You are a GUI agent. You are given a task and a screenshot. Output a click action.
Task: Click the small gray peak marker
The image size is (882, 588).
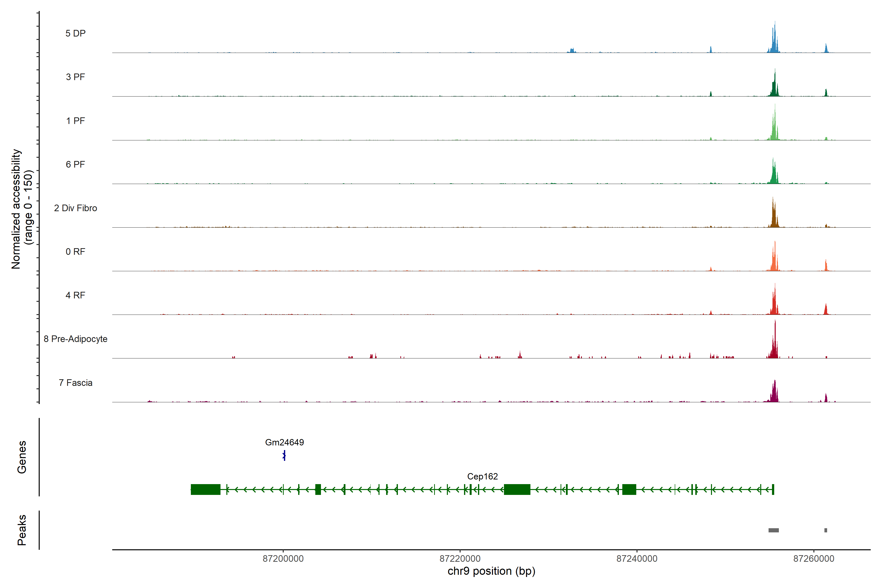tap(826, 530)
